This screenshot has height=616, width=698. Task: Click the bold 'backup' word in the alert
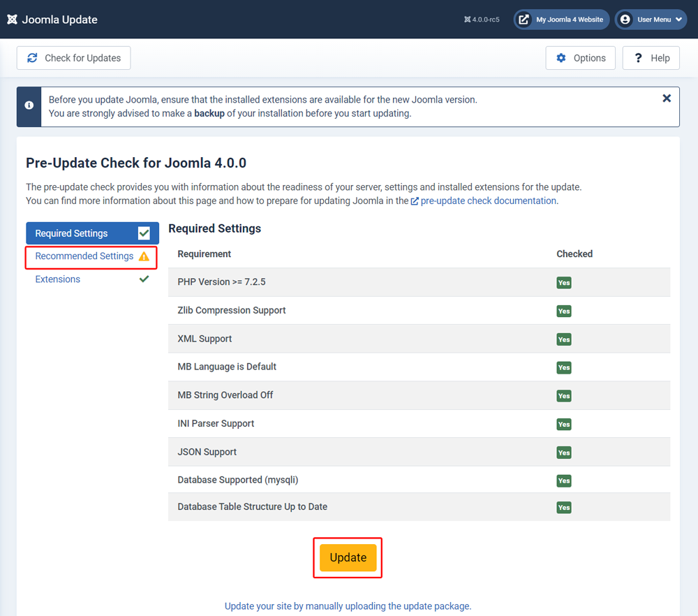click(209, 113)
